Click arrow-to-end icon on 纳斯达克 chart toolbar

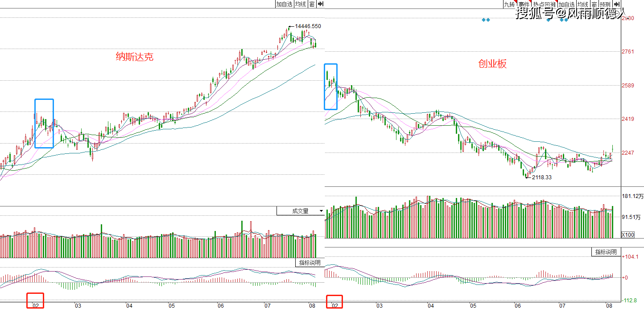pos(320,4)
